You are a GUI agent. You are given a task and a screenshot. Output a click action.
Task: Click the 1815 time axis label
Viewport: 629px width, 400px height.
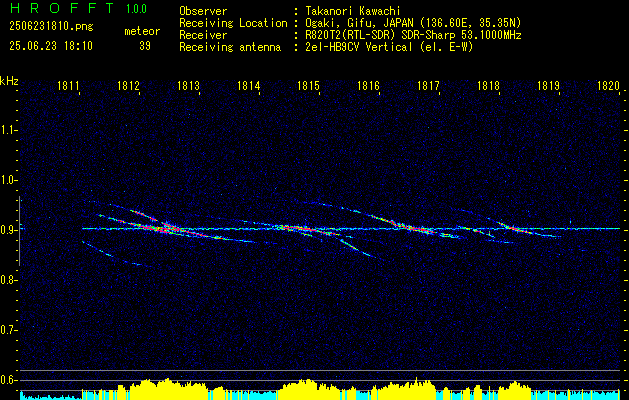coord(308,85)
